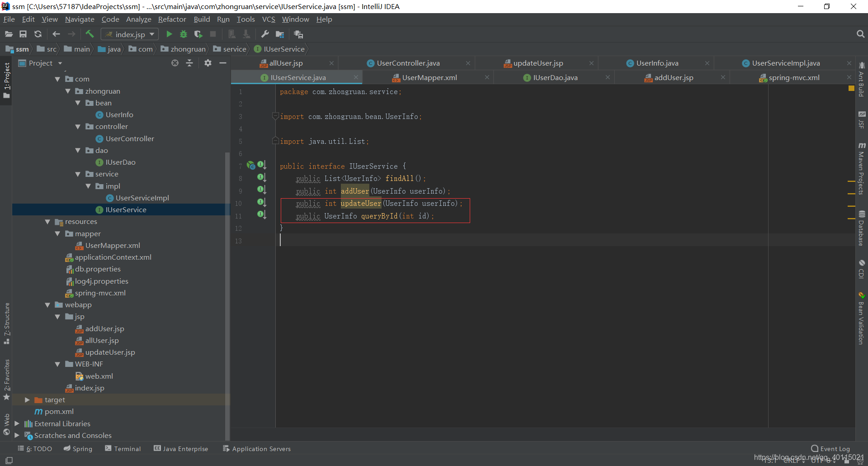868x466 pixels.
Task: Navigate back with the left arrow icon
Action: click(56, 34)
